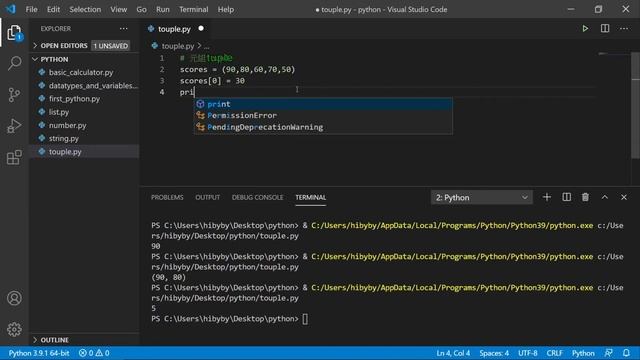Expand the Open Editors section

coord(84,46)
